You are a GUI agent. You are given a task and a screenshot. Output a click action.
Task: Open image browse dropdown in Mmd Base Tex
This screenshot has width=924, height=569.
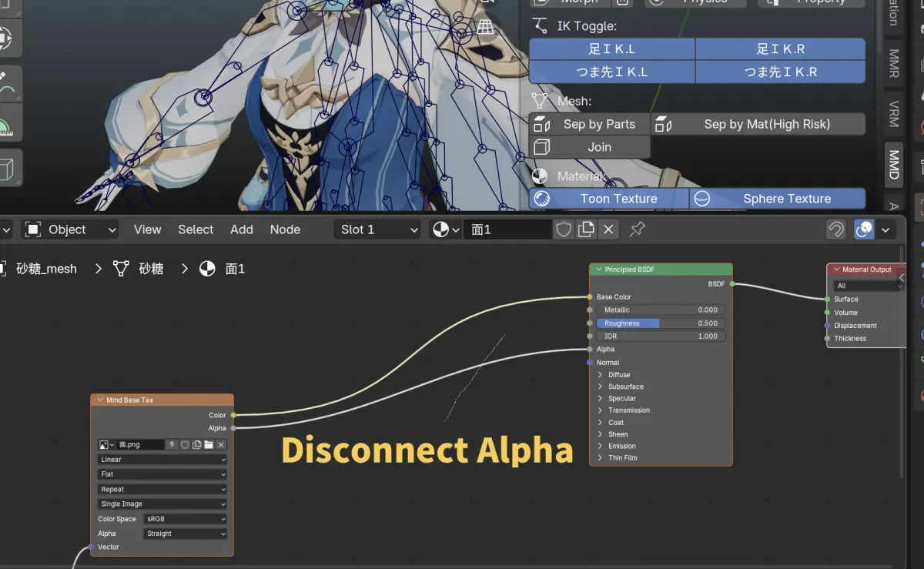click(106, 445)
